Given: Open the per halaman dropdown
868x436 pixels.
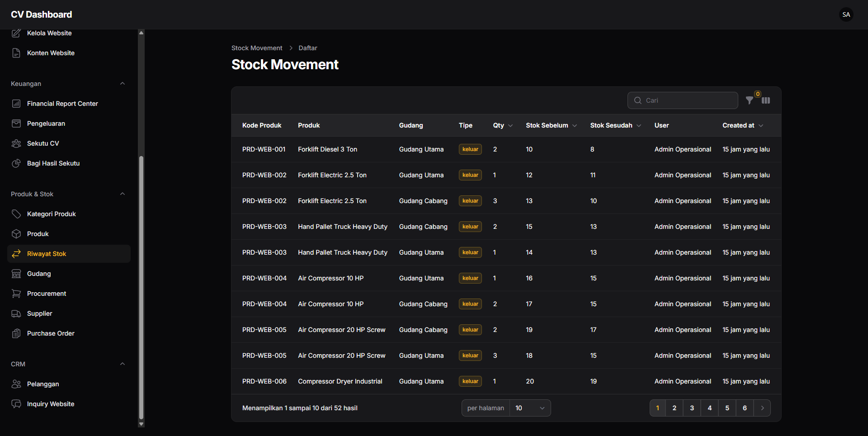Looking at the screenshot, I should point(530,408).
